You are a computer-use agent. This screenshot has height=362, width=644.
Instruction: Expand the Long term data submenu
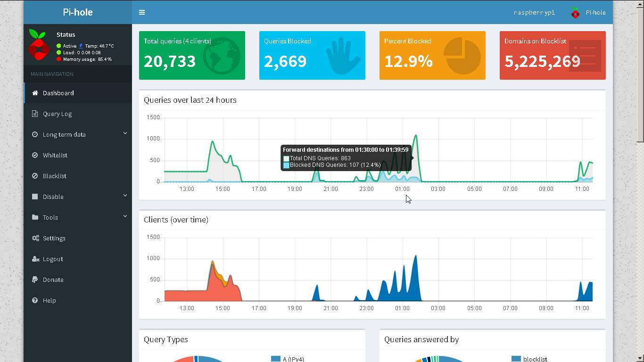pos(125,134)
